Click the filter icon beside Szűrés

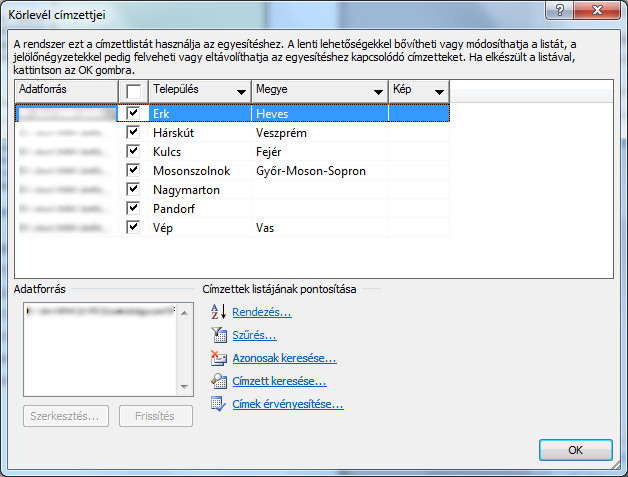click(x=219, y=335)
